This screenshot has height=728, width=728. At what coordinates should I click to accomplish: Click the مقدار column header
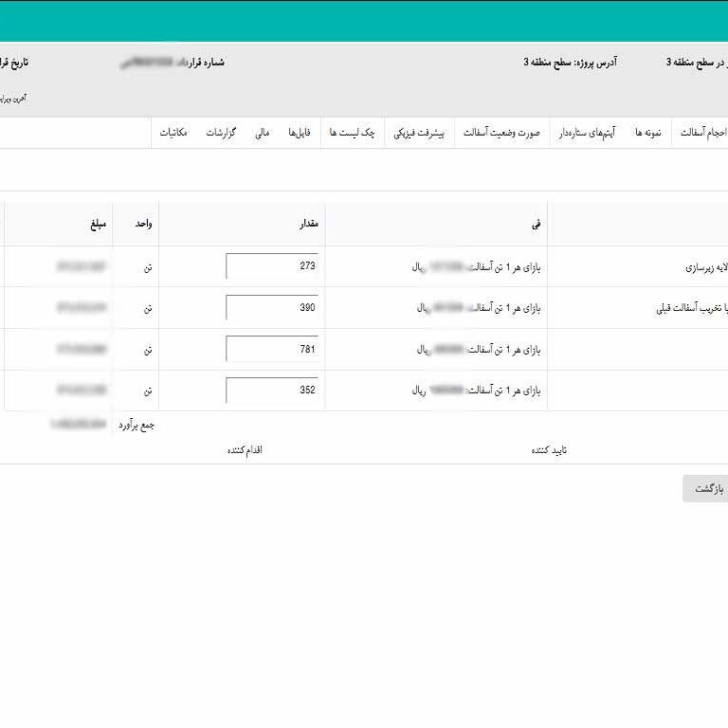(x=308, y=225)
